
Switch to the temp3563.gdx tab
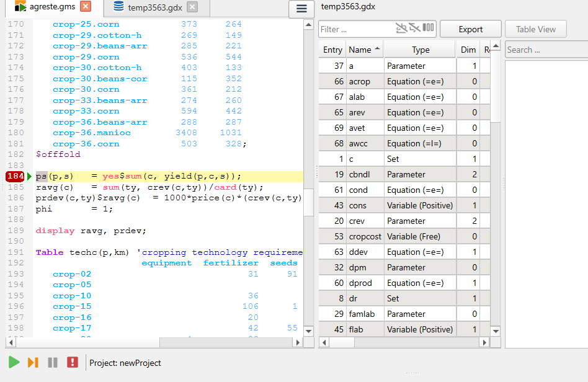154,7
